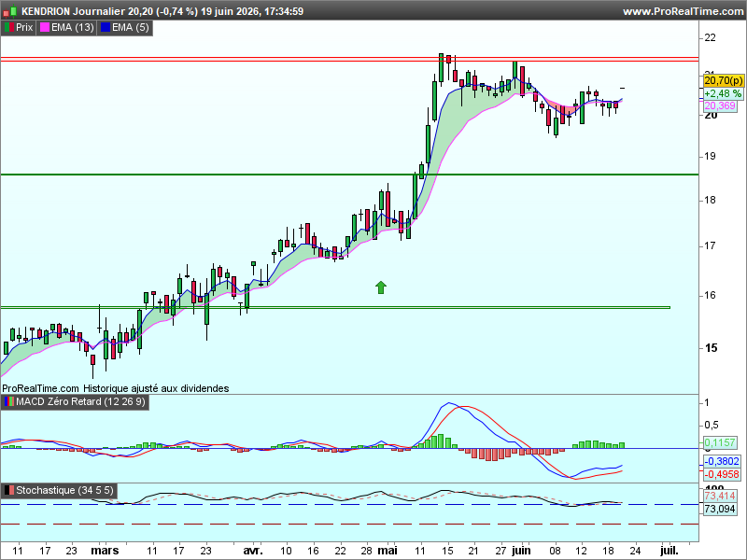747x560 pixels.
Task: Click the 19 price axis label
Action: (710, 156)
